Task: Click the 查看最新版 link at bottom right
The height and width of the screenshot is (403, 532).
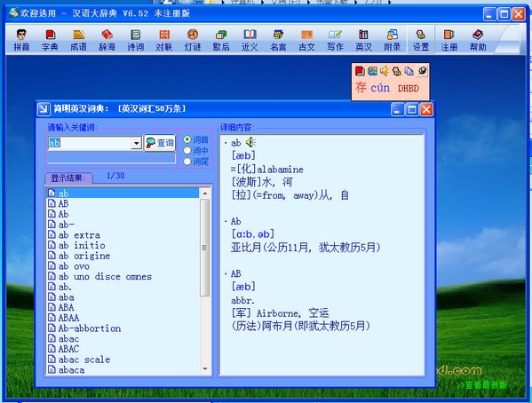Action: [481, 385]
